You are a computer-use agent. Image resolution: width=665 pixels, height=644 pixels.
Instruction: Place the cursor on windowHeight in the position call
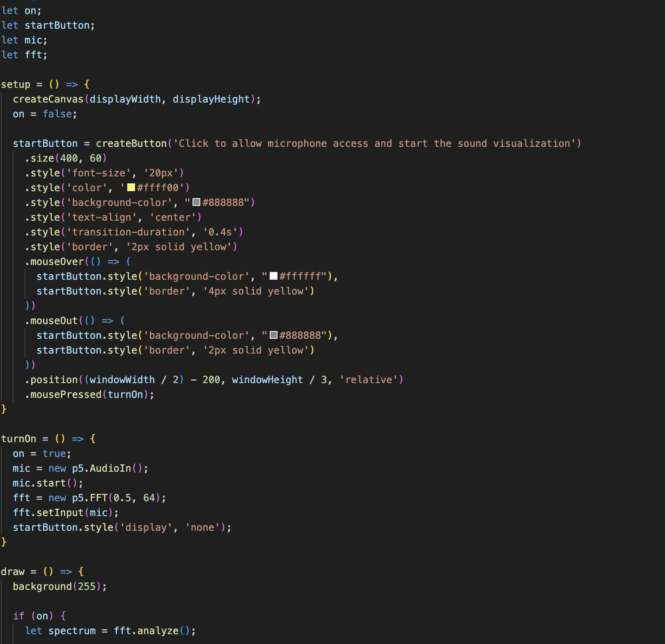267,380
